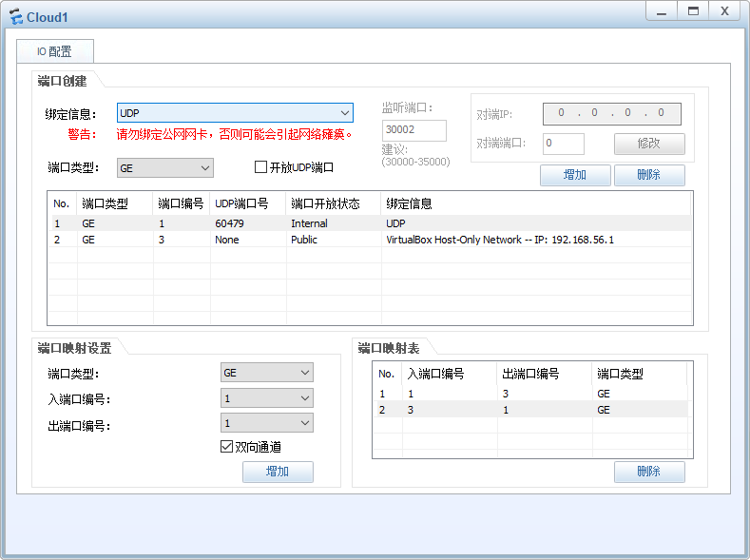Click 增加 button in port mapping settings
The width and height of the screenshot is (750, 560).
278,472
